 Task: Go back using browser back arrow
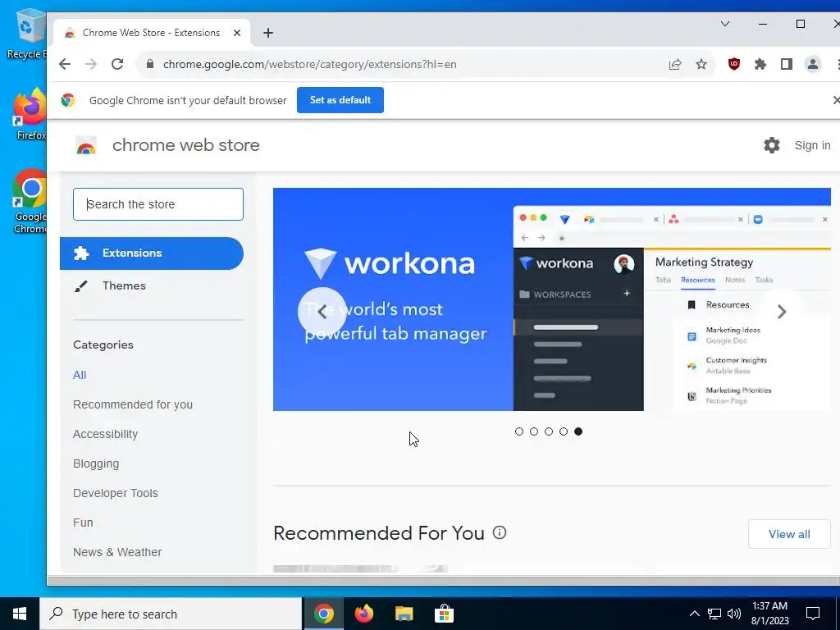click(x=65, y=64)
